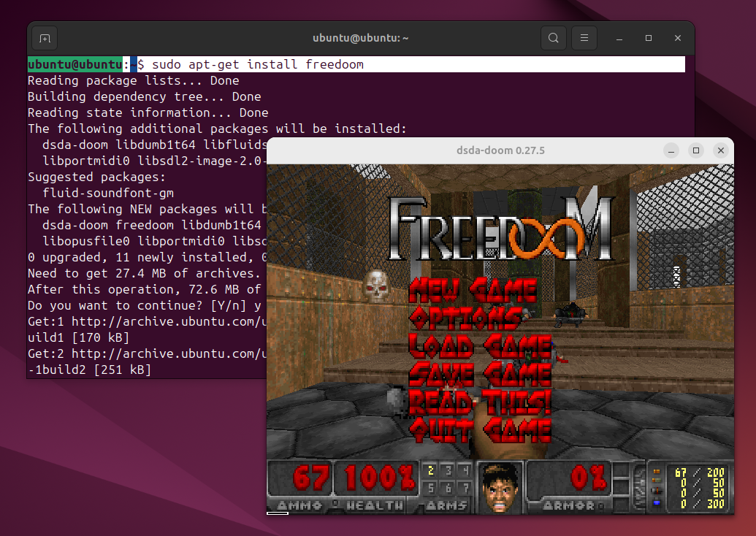This screenshot has height=536, width=756.
Task: Select Quit Game menu entry
Action: [x=480, y=430]
